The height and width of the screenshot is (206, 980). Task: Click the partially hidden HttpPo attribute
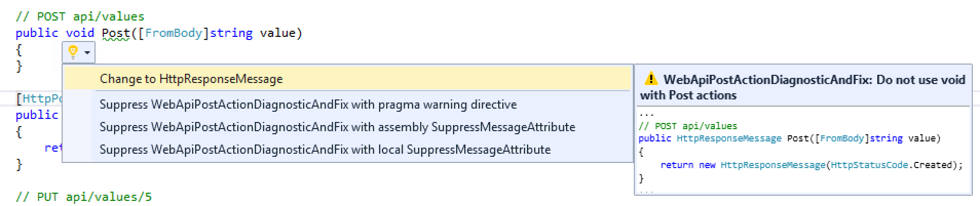point(39,98)
